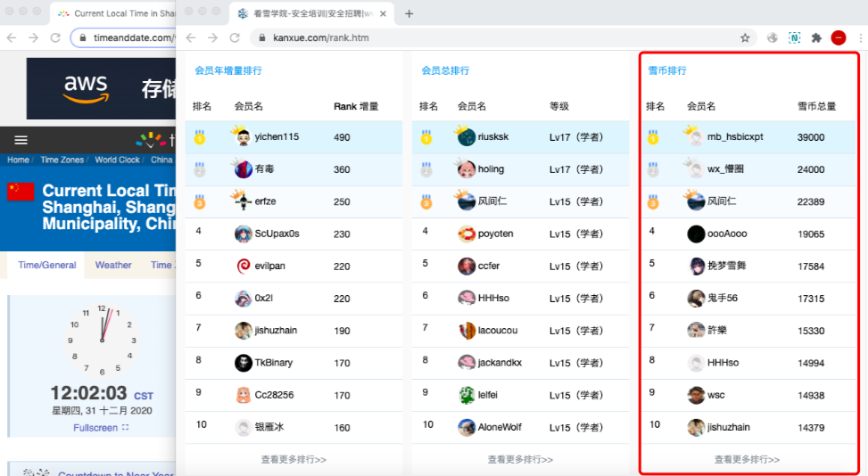Click the gold medal in 会员年增量排行
Screen dimensions: 868x476
click(x=199, y=136)
